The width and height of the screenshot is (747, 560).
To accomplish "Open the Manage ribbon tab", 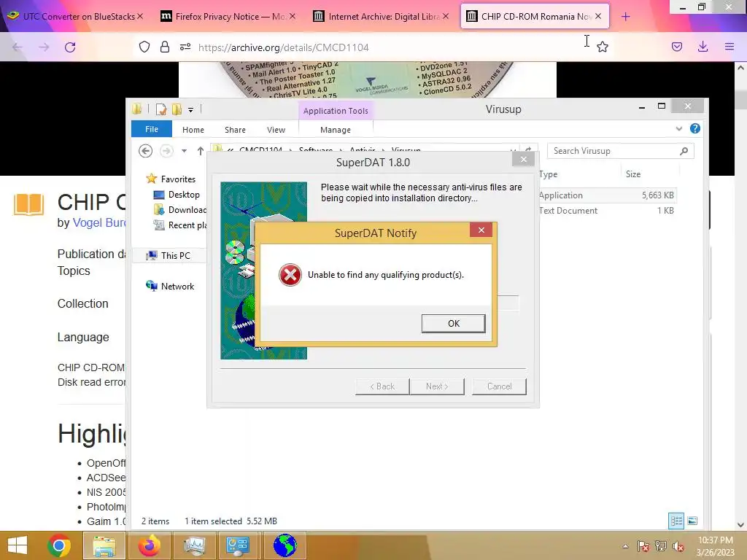I will tap(336, 130).
